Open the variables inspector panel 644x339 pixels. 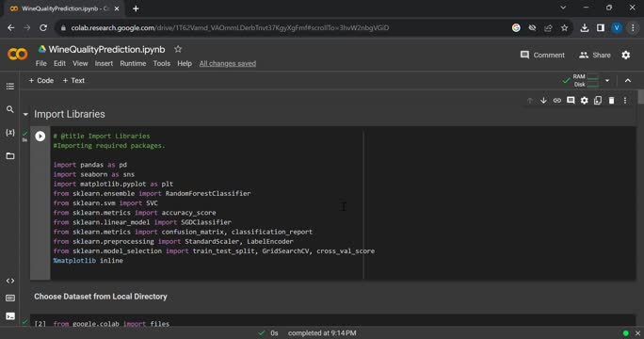10,133
